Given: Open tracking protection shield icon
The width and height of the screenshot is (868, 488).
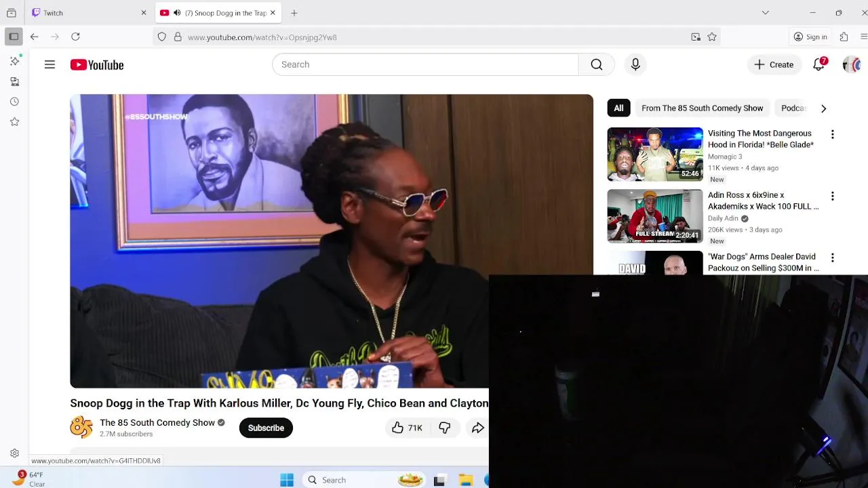Looking at the screenshot, I should click(x=161, y=37).
